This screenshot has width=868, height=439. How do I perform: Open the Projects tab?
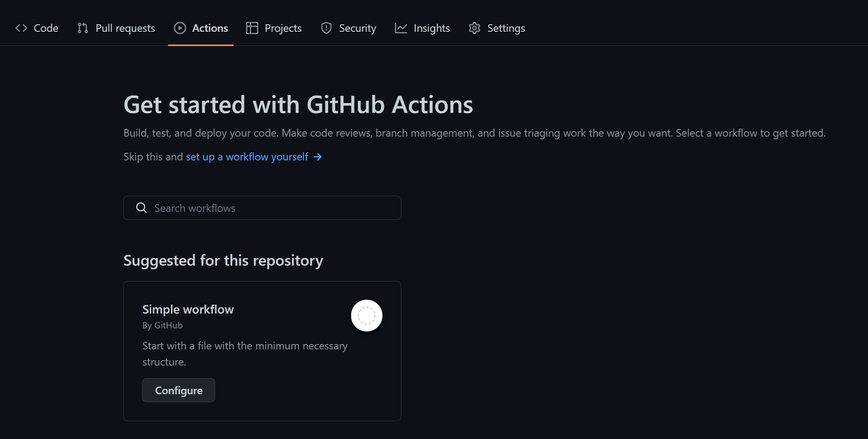(274, 28)
